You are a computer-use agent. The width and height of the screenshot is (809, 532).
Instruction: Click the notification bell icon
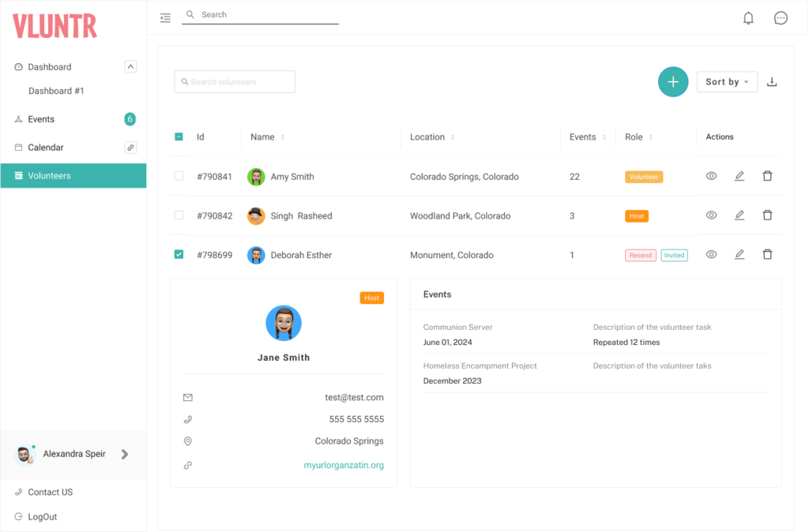pyautogui.click(x=748, y=18)
